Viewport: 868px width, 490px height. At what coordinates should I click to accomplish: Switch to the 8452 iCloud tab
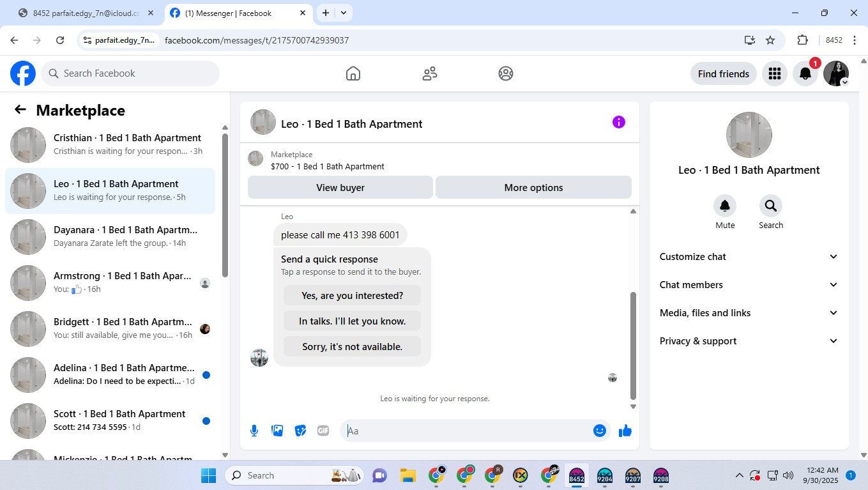click(x=86, y=13)
